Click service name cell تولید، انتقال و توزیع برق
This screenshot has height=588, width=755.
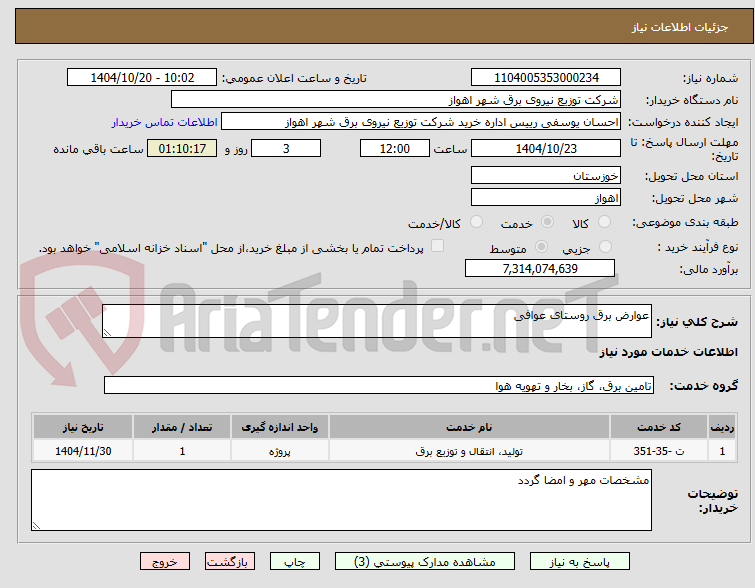pos(469,451)
